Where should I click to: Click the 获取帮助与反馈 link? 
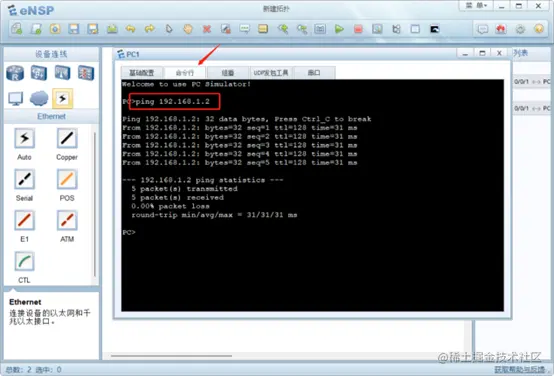520,370
